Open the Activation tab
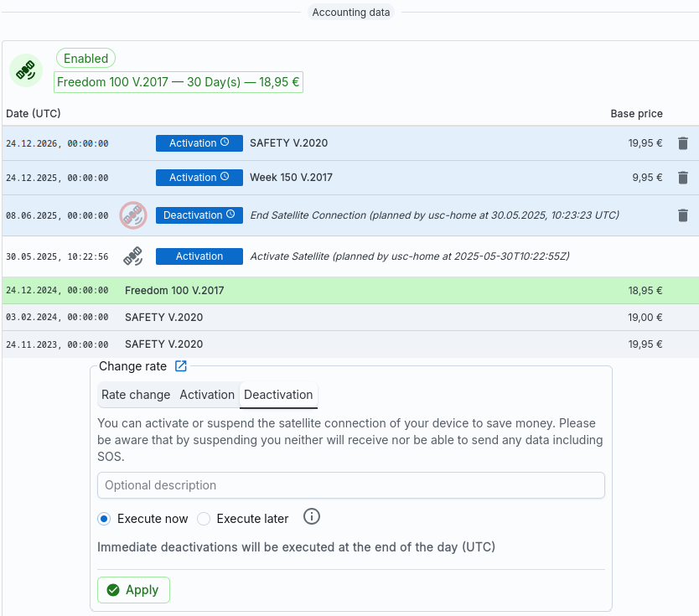 (207, 395)
